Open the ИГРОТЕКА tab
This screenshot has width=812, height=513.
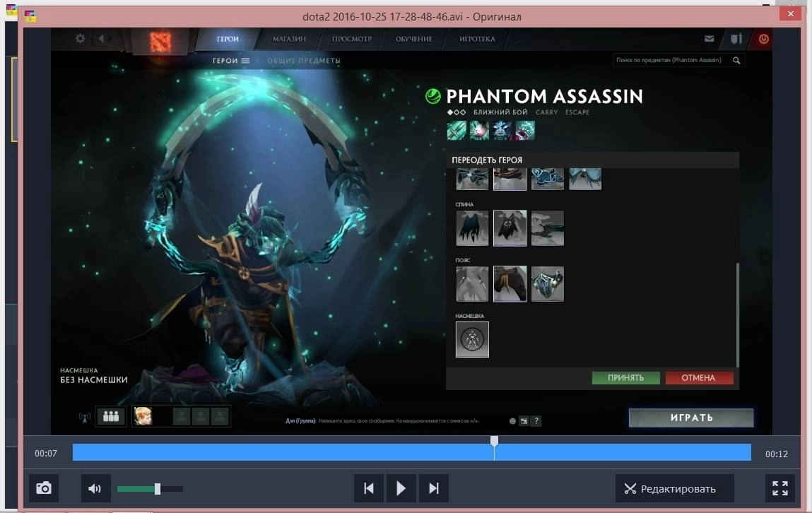point(477,39)
